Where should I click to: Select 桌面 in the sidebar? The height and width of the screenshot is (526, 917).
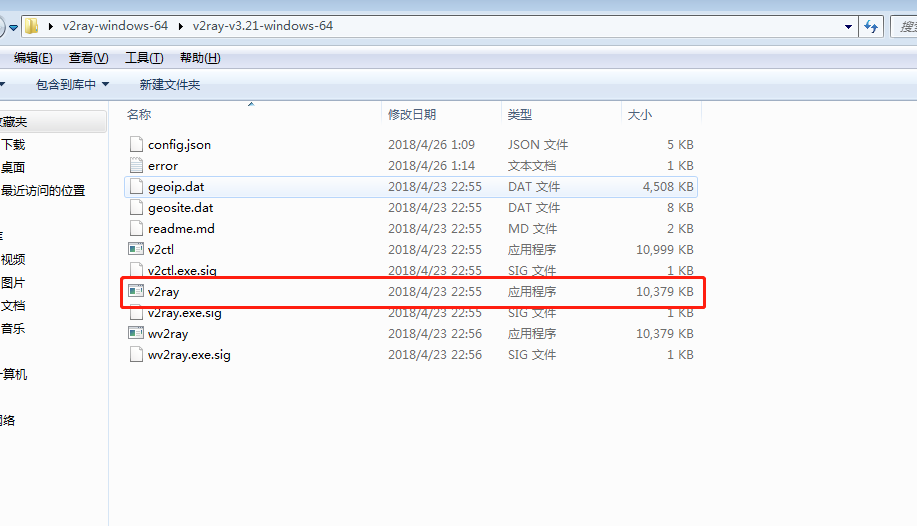click(x=13, y=167)
